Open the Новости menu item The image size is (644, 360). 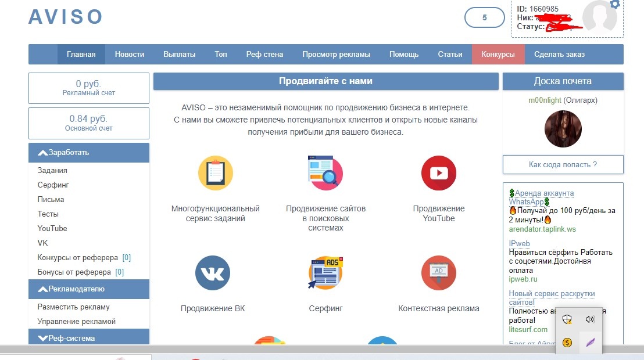pos(130,54)
